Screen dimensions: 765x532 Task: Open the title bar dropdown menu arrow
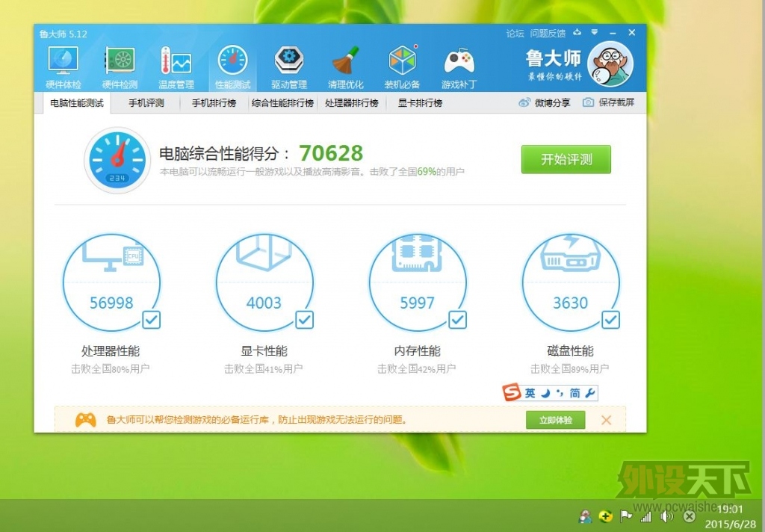(595, 33)
